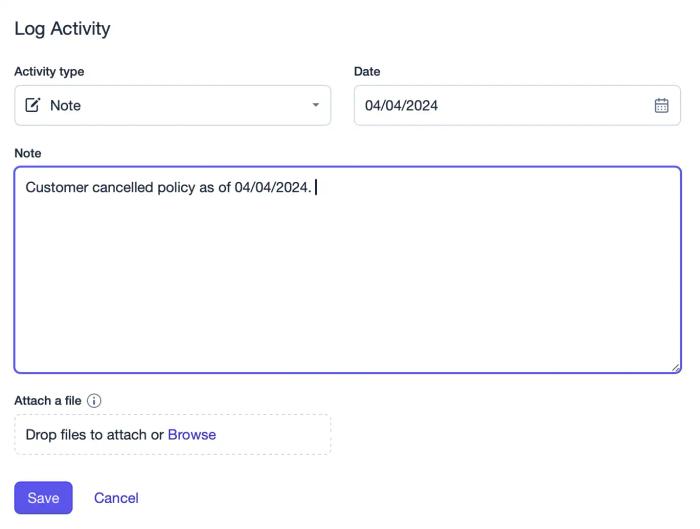This screenshot has width=700, height=529.
Task: Expand the Activity type dropdown arrow
Action: (316, 105)
